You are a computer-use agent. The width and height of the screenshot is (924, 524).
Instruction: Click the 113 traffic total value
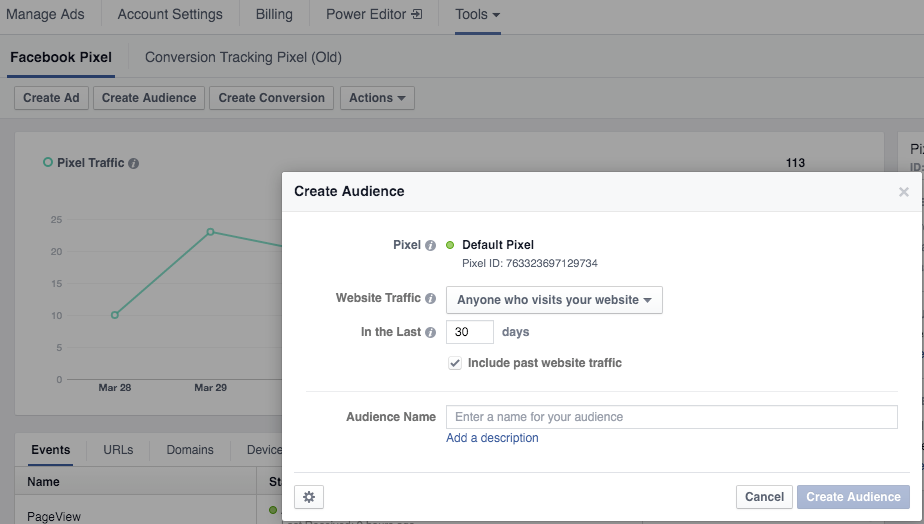(795, 163)
